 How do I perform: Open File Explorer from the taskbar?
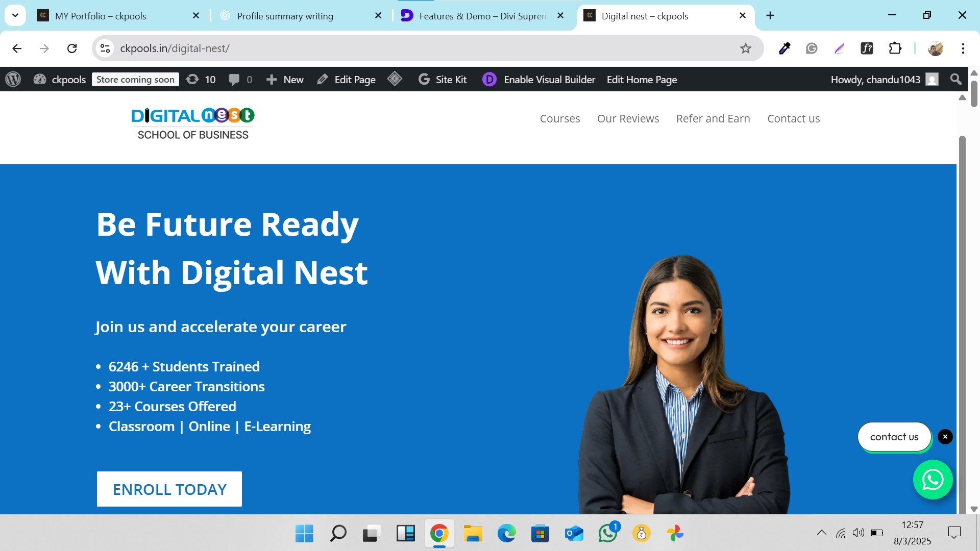click(473, 534)
